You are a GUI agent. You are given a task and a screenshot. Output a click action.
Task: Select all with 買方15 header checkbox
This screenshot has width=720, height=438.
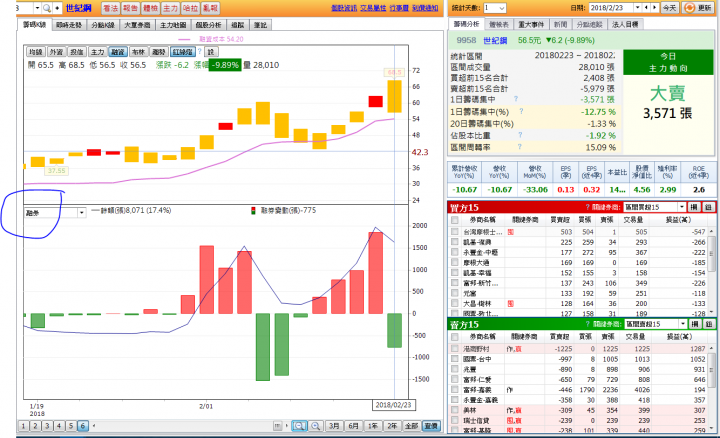point(455,220)
